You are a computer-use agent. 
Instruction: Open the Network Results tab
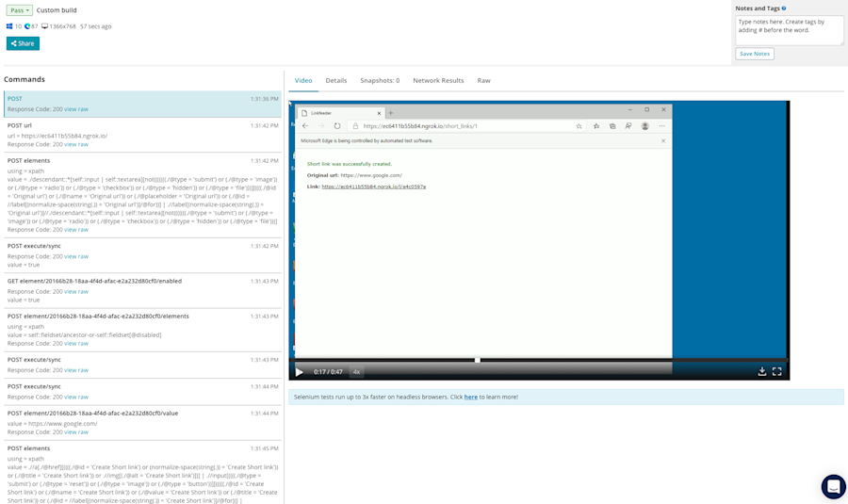click(438, 81)
